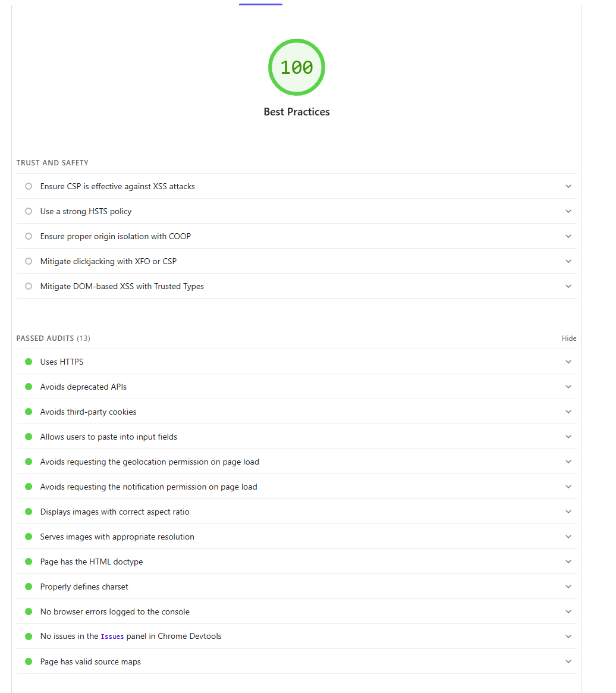Click gray circle next to Trusted Types audit

point(28,286)
